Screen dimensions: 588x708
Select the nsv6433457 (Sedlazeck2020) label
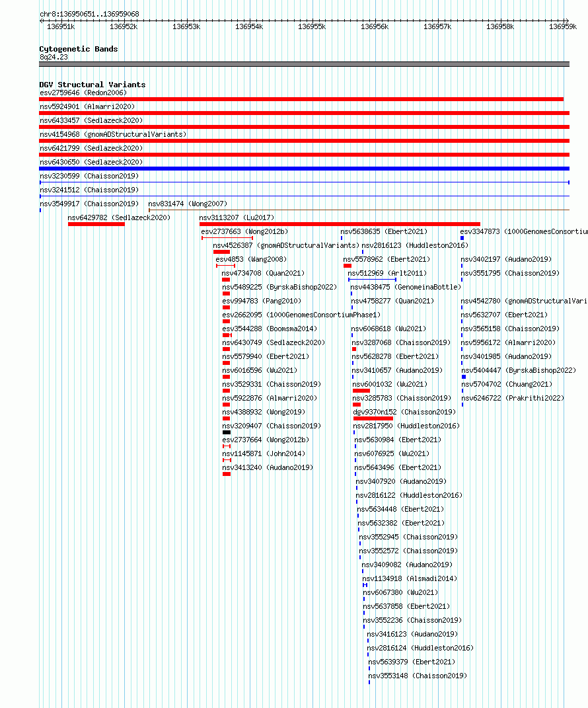coord(91,120)
